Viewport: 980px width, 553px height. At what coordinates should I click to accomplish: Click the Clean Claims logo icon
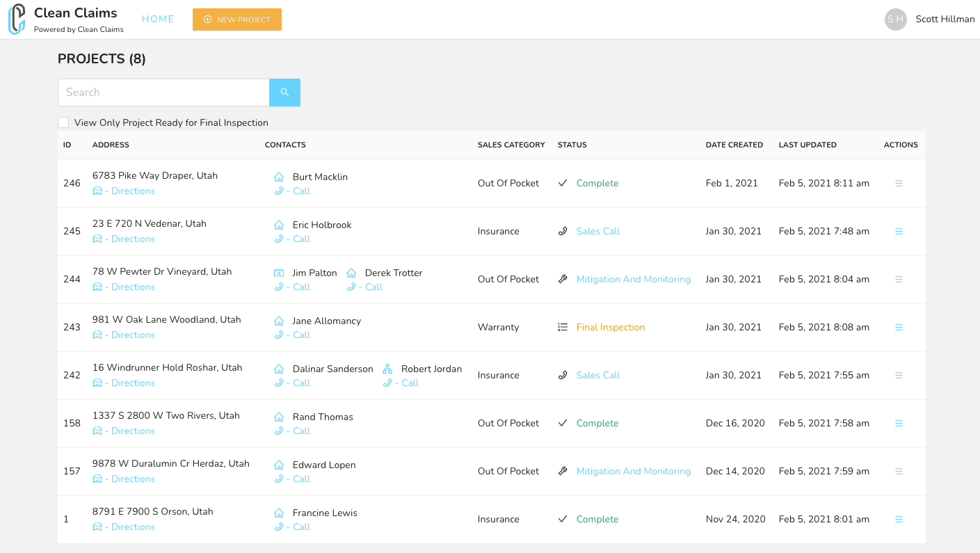17,19
